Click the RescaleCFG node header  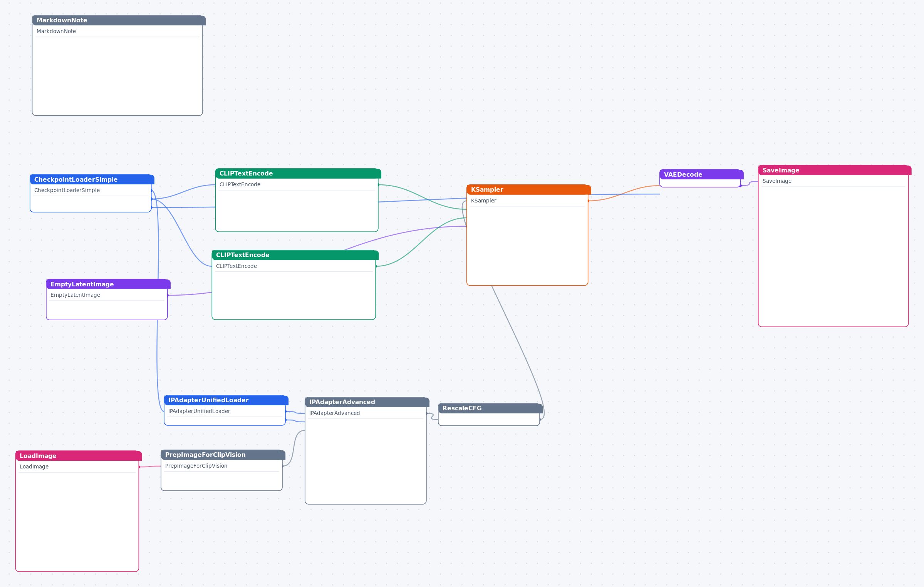[490, 408]
